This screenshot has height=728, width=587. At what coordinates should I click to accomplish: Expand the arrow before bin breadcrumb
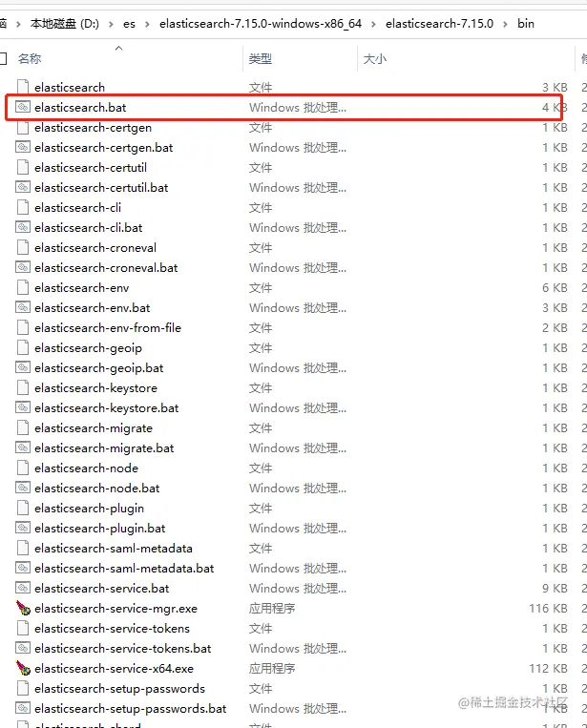(505, 24)
